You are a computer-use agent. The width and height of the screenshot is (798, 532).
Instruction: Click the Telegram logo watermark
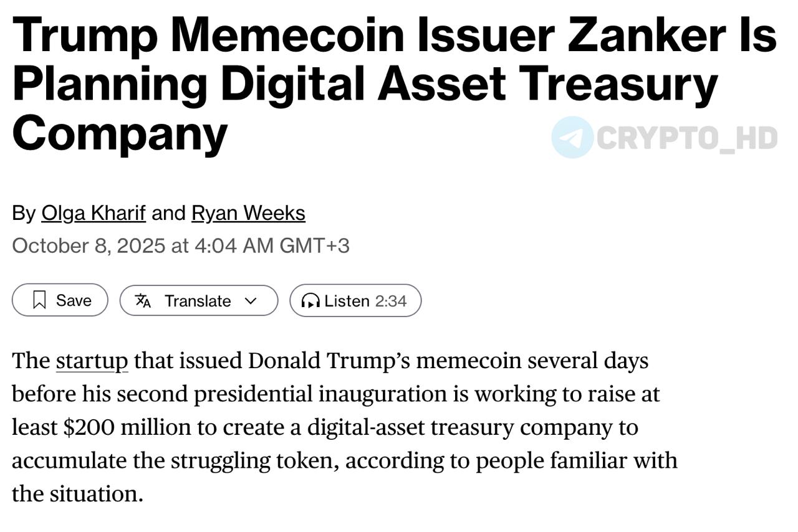(x=572, y=137)
